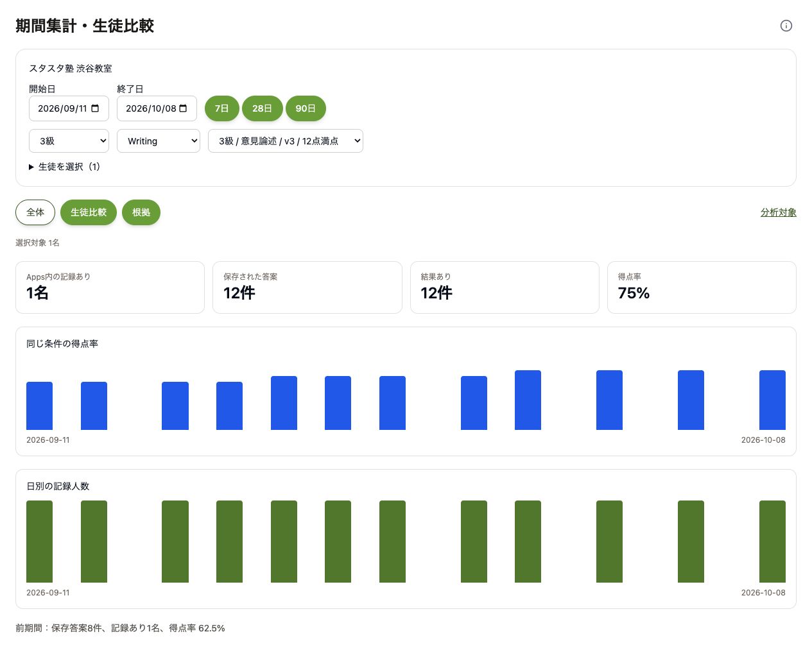812x650 pixels.
Task: Click the 選択対象 1名 label
Action: [37, 243]
